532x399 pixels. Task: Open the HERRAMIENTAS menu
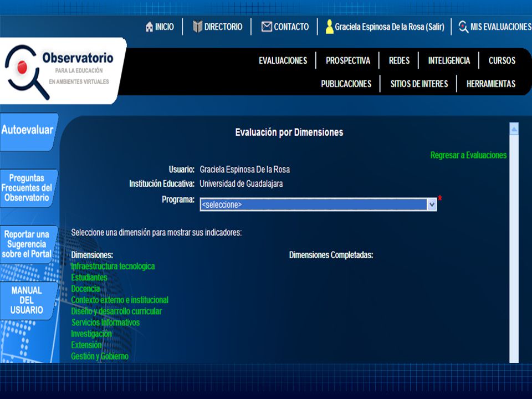[490, 84]
